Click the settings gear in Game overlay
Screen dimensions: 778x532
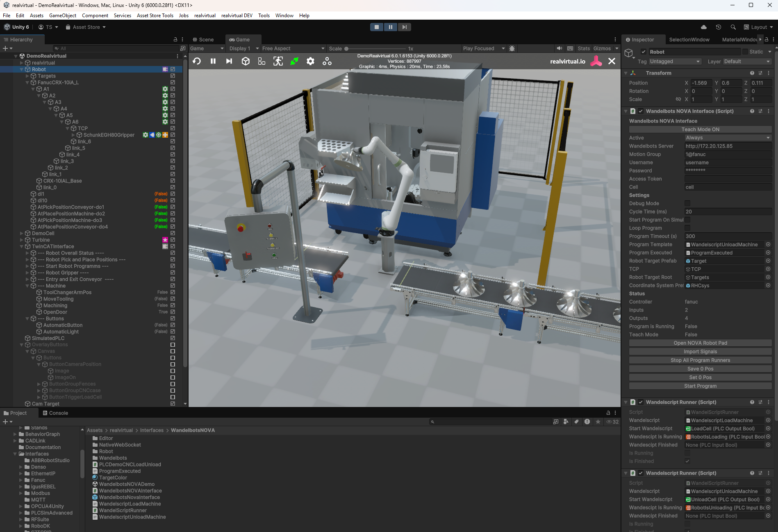coord(310,61)
